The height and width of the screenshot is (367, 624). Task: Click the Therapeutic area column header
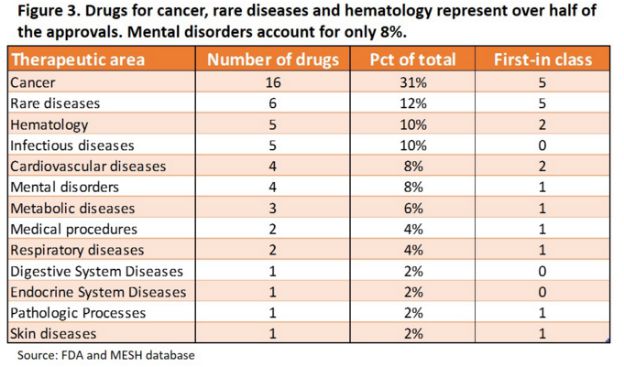[x=101, y=59]
